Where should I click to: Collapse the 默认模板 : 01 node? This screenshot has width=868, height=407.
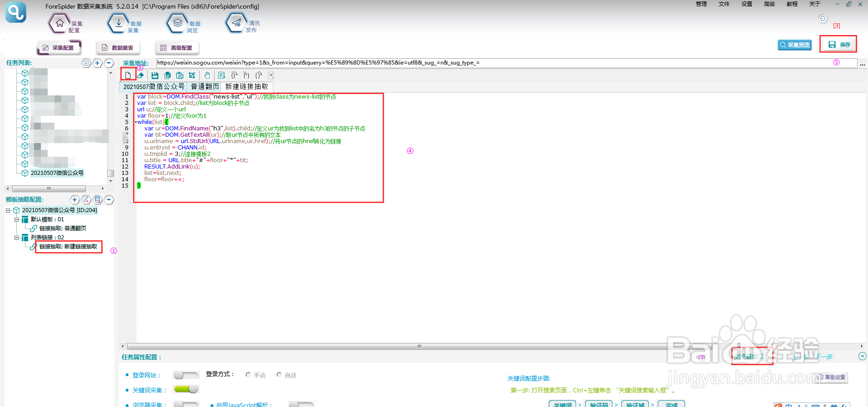coord(16,219)
